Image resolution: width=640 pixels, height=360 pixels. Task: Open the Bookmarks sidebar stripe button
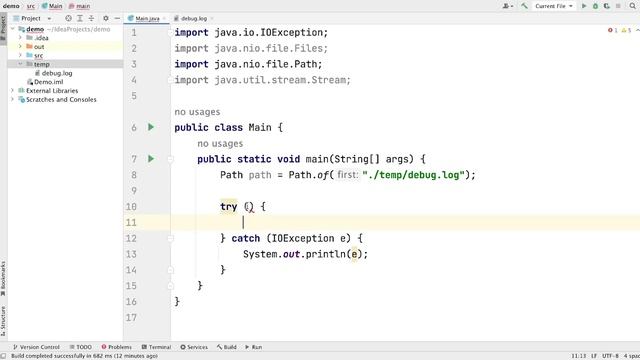point(3,279)
